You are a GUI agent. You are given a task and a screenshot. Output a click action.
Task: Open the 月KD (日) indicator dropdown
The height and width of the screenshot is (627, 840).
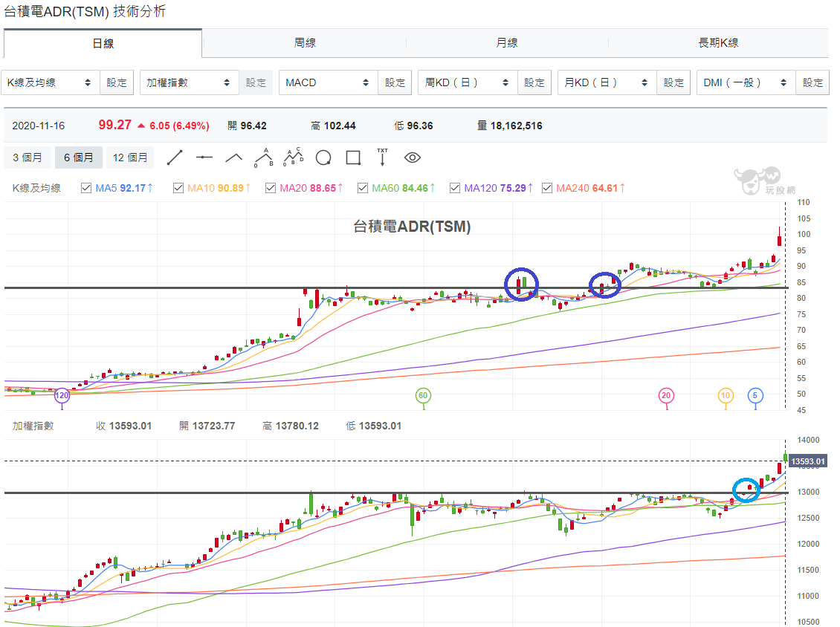[607, 82]
